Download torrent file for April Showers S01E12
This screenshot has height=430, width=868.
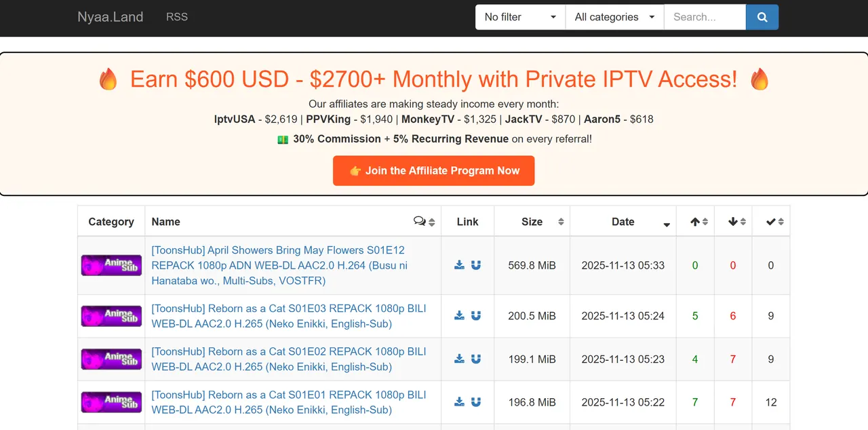click(x=459, y=265)
